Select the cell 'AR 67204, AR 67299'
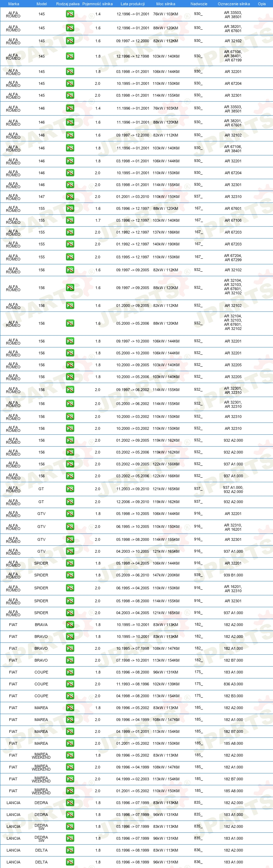The width and height of the screenshot is (273, 868). click(233, 258)
